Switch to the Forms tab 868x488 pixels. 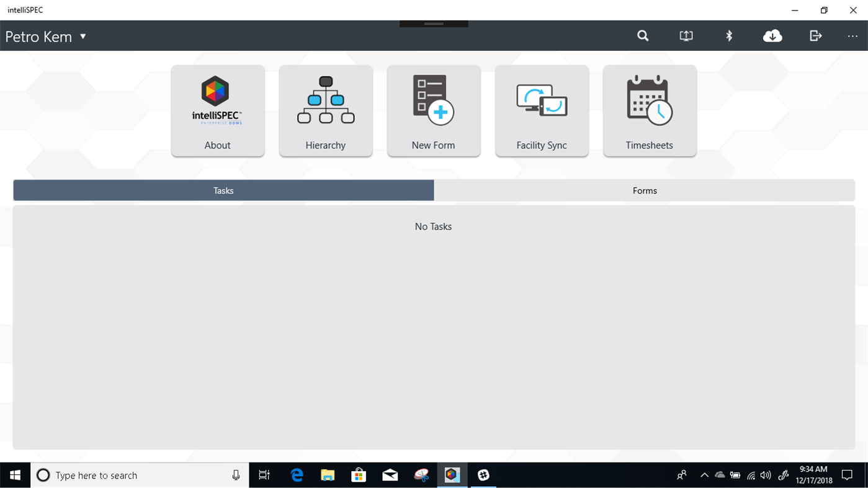click(644, 190)
